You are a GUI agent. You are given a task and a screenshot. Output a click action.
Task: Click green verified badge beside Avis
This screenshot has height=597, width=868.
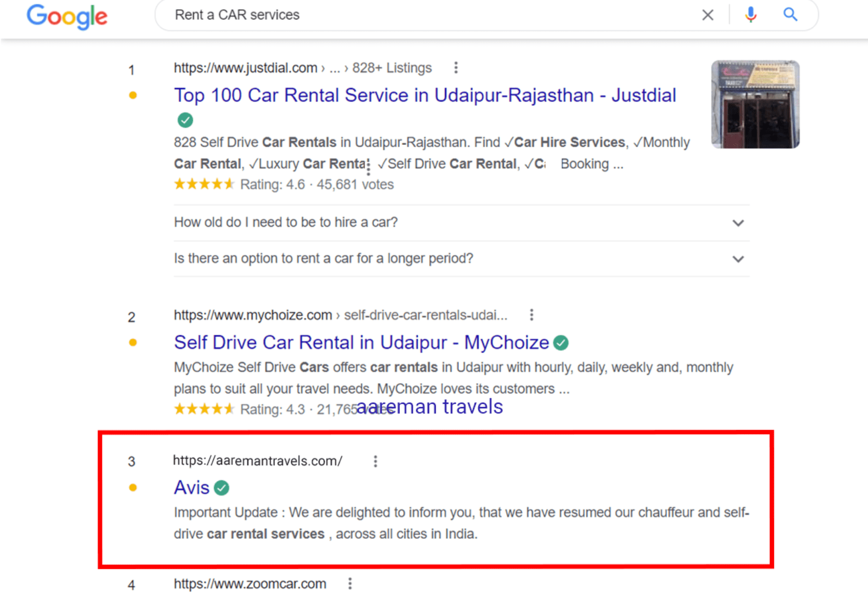tap(221, 488)
